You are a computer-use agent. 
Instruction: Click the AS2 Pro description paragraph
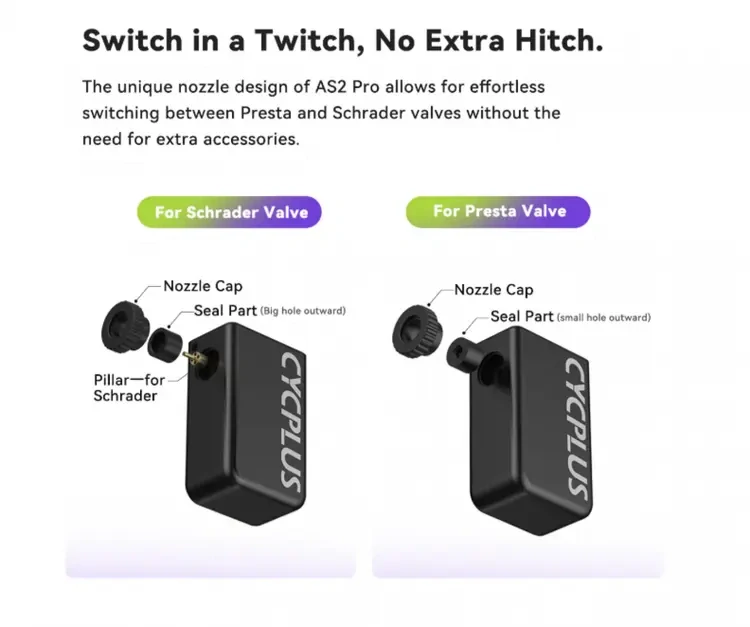321,113
